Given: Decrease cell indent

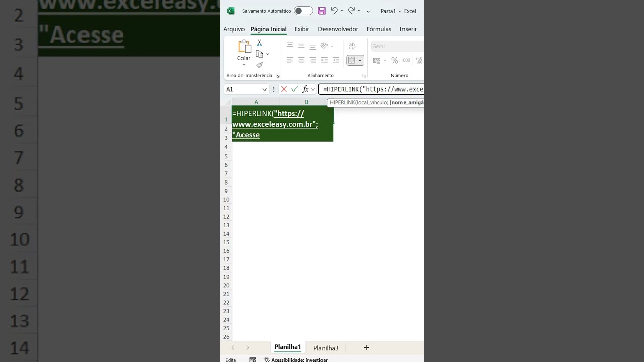Looking at the screenshot, I should 324,60.
